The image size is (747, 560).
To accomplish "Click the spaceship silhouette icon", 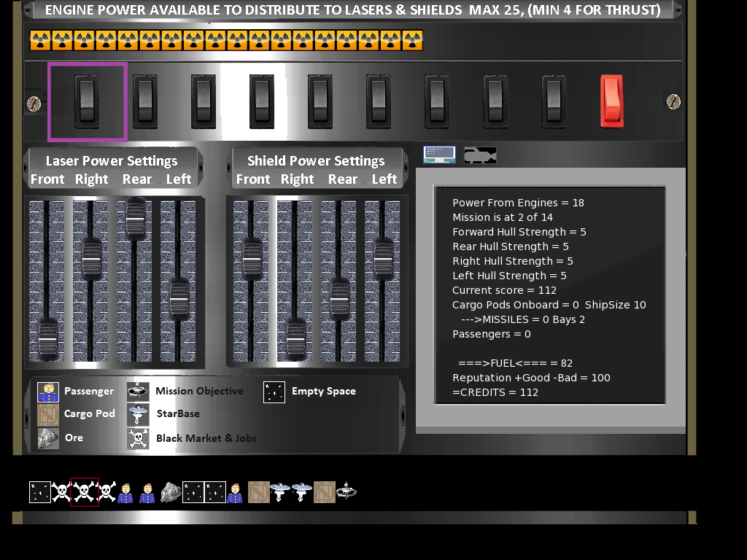I will pos(480,155).
